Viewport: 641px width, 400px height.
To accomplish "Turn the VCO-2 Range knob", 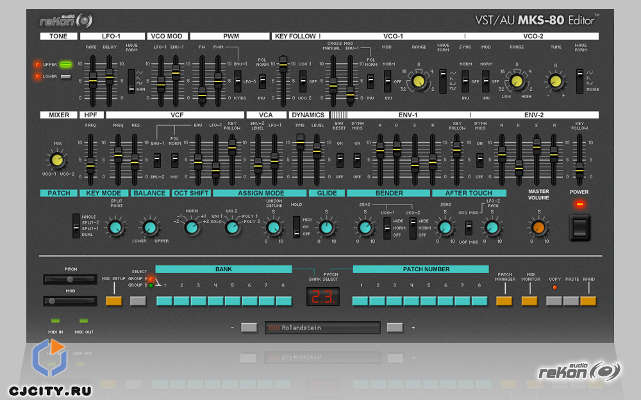I will (516, 81).
